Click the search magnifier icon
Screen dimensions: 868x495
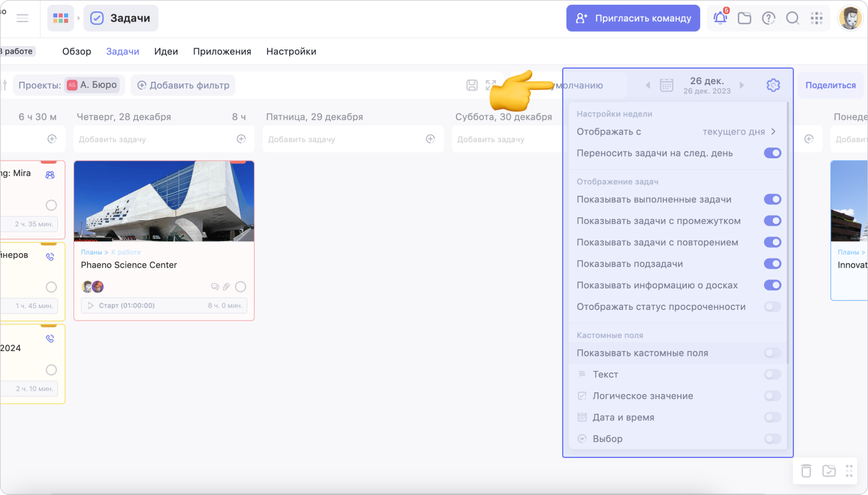[x=792, y=19]
